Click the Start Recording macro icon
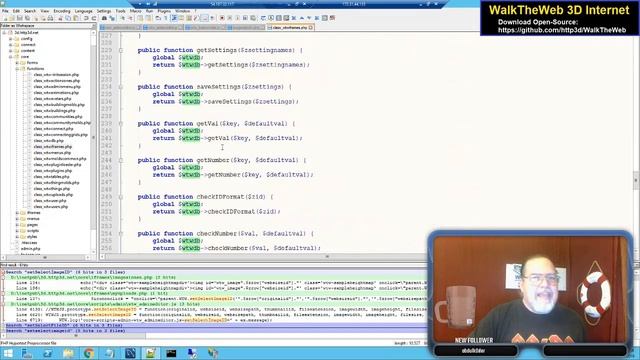640x360 pixels. (x=222, y=18)
